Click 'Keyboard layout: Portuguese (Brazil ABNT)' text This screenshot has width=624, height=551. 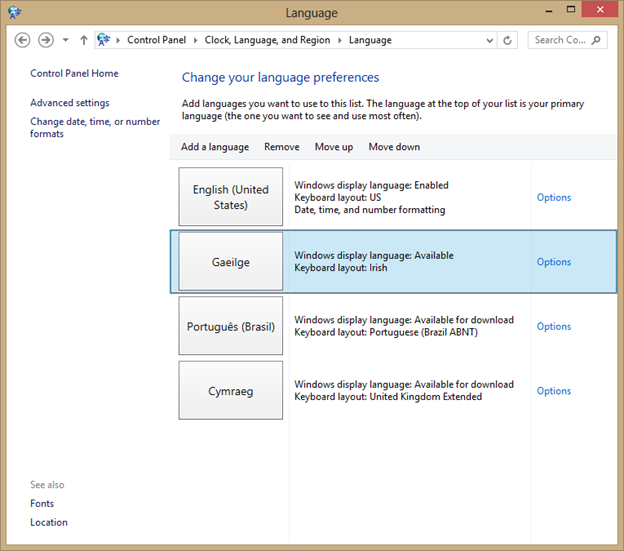[x=386, y=332]
